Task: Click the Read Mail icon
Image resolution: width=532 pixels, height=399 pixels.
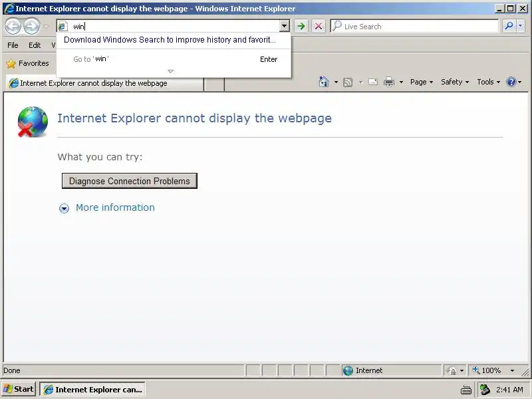Action: pos(373,82)
